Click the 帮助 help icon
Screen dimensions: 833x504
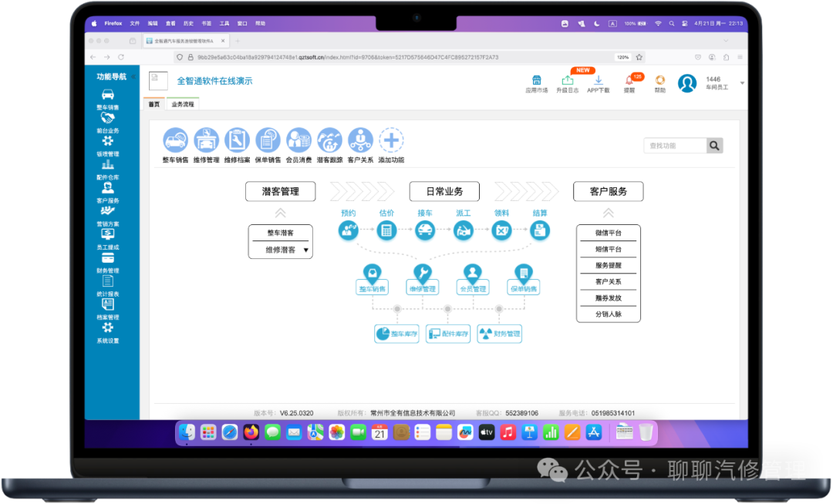(659, 82)
